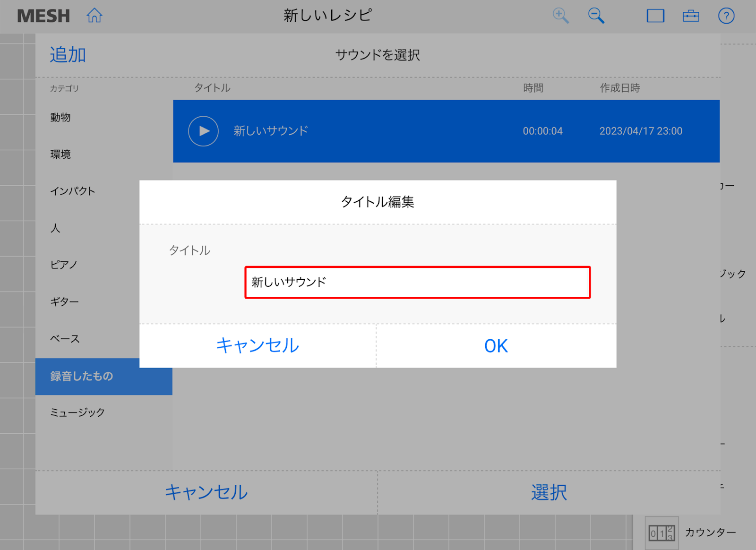Select the 動物 category
This screenshot has width=756, height=550.
60,117
